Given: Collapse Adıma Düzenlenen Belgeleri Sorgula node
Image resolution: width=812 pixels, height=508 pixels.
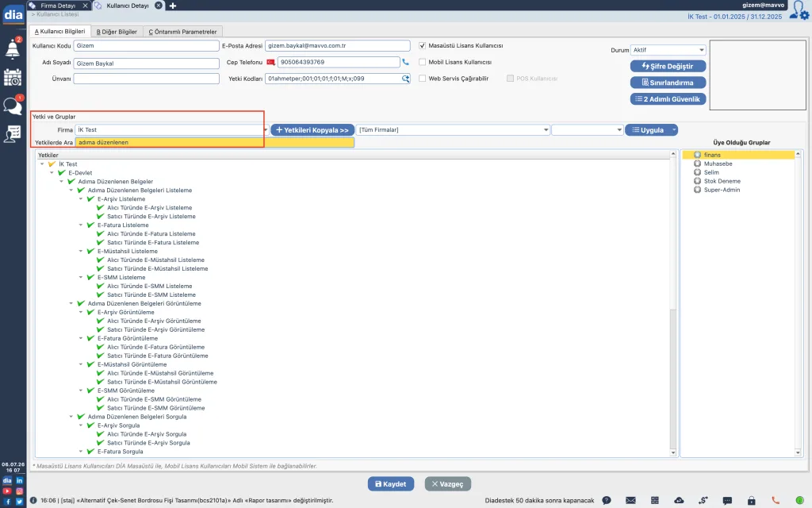Looking at the screenshot, I should click(71, 417).
